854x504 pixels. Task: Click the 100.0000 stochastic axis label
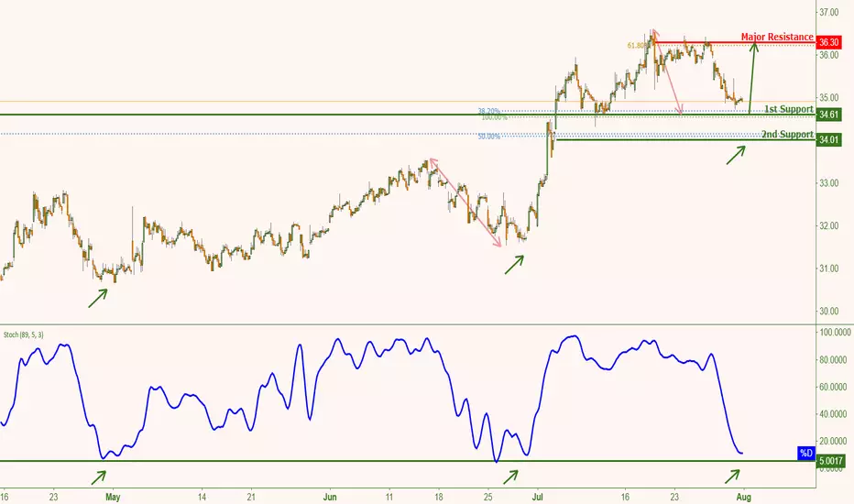[833, 333]
